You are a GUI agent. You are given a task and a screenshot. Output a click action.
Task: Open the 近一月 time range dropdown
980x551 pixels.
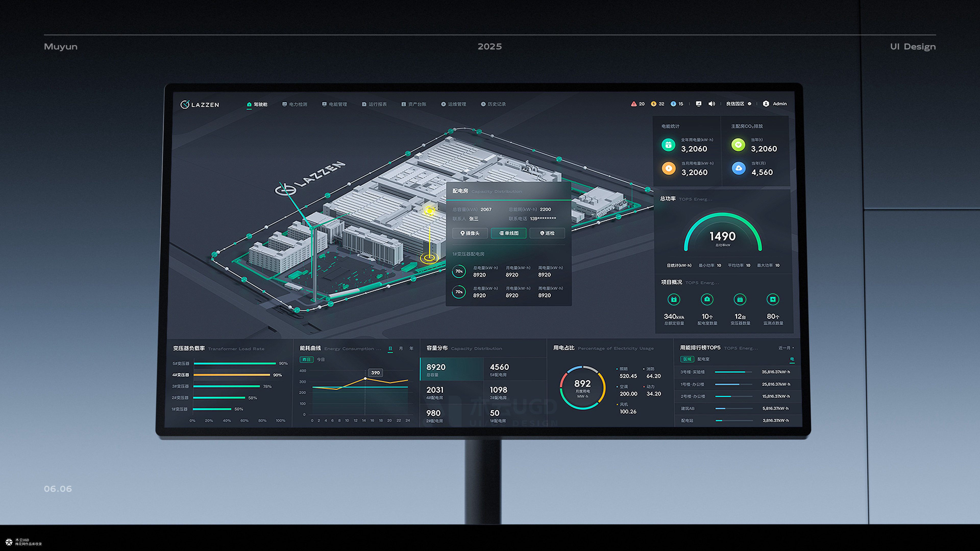(x=786, y=348)
